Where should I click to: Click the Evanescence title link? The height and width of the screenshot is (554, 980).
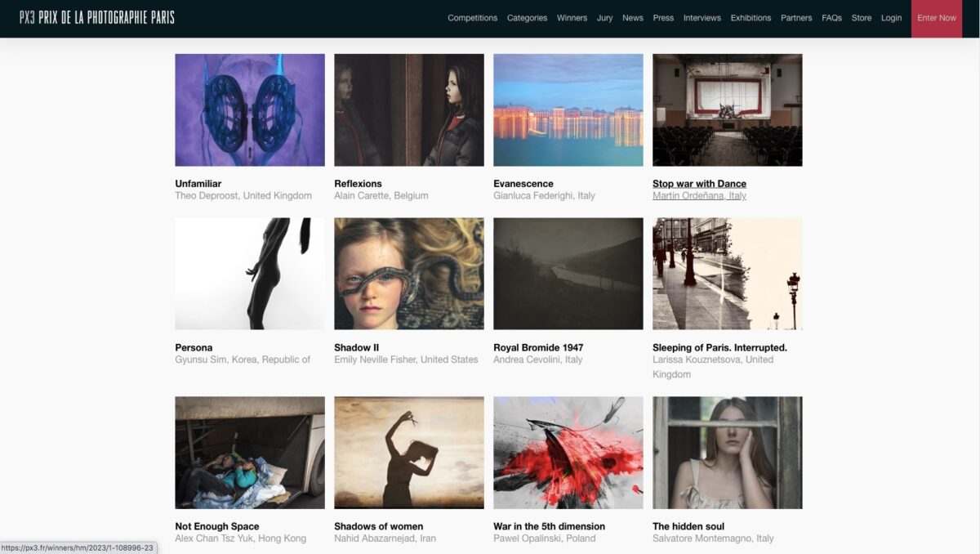(x=523, y=184)
